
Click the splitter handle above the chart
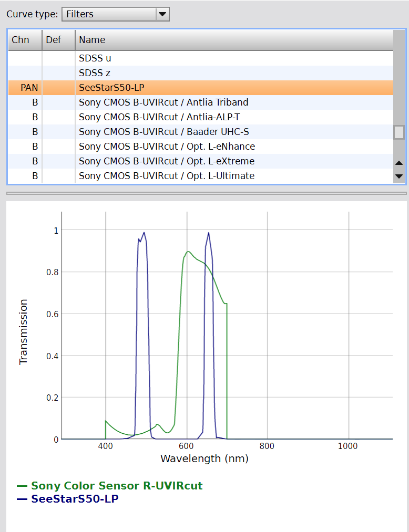tap(206, 193)
